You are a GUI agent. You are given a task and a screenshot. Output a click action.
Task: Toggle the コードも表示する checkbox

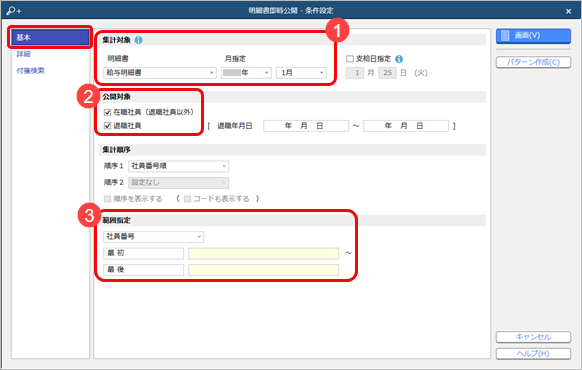click(187, 199)
